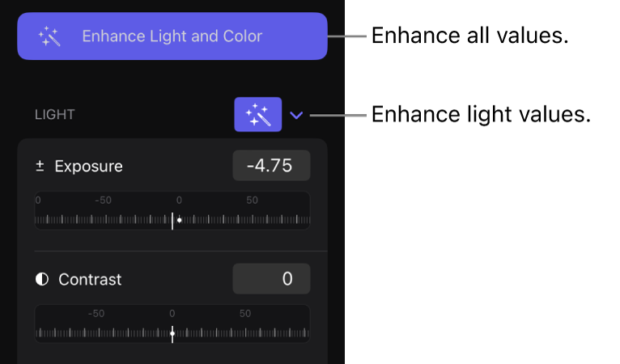Select the Contrast label
Viewport: 620px width, 364px height.
coord(90,279)
